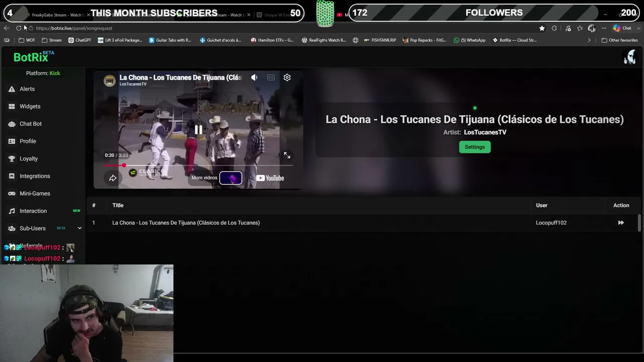
Task: Open the green Settings button
Action: (474, 147)
